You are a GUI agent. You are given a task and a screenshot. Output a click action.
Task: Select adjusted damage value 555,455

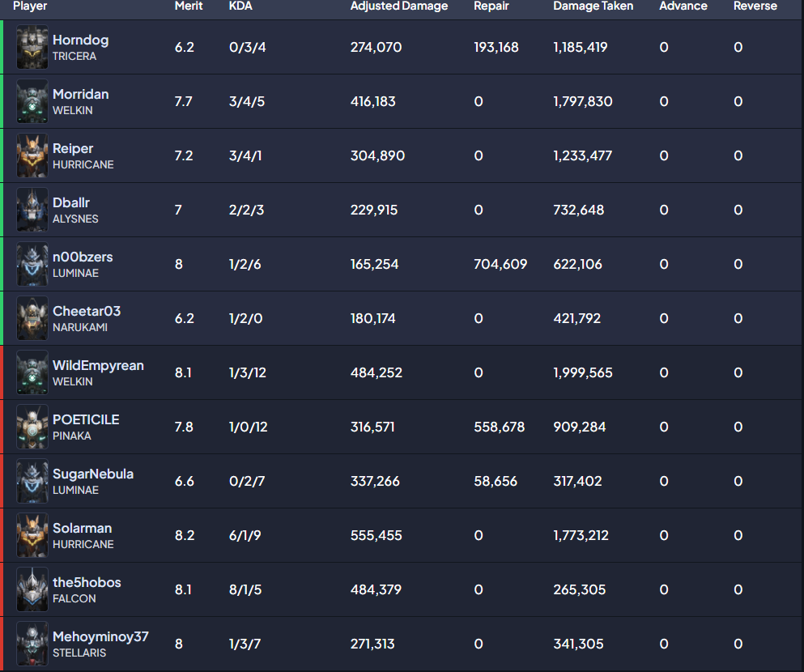click(376, 536)
